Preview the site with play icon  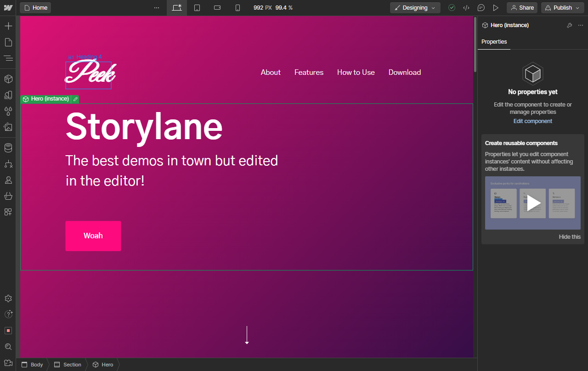click(496, 8)
